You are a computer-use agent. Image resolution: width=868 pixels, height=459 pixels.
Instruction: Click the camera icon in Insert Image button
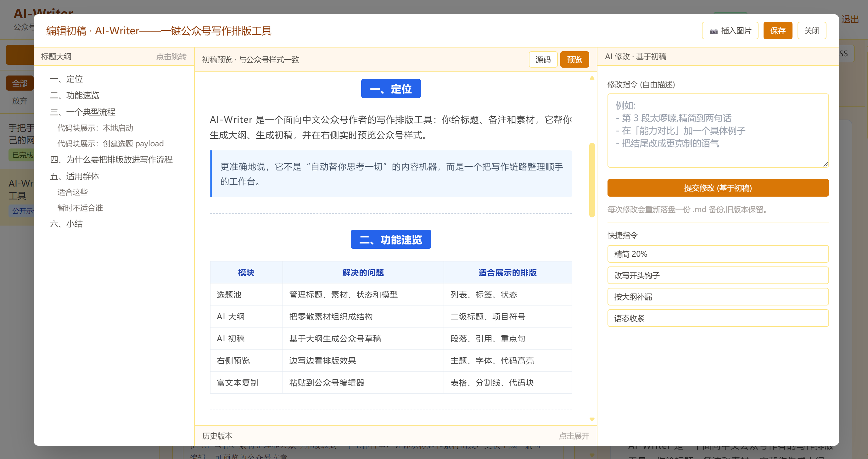tap(714, 31)
